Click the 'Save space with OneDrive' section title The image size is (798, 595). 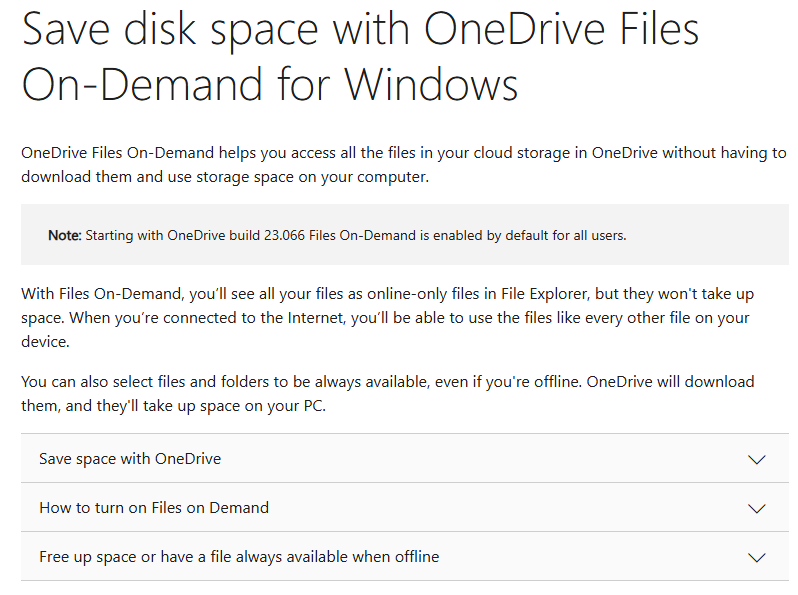[130, 459]
